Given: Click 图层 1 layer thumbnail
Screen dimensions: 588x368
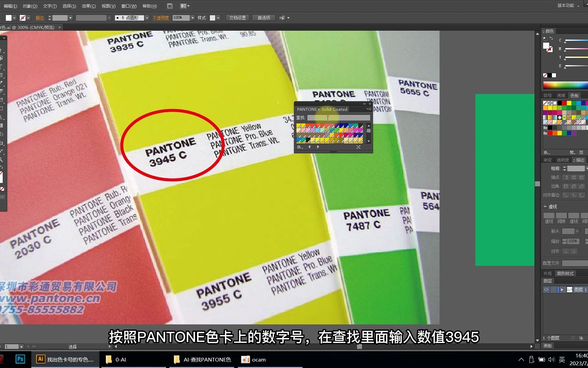Looking at the screenshot, I should 569,290.
